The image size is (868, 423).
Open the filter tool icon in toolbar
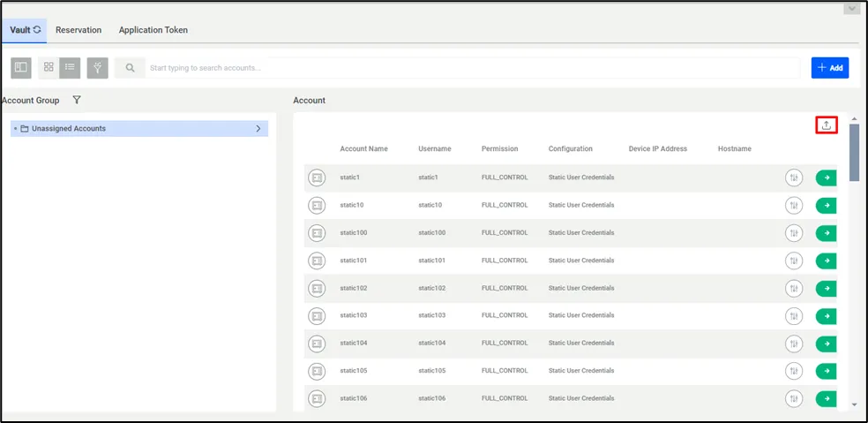coord(97,68)
